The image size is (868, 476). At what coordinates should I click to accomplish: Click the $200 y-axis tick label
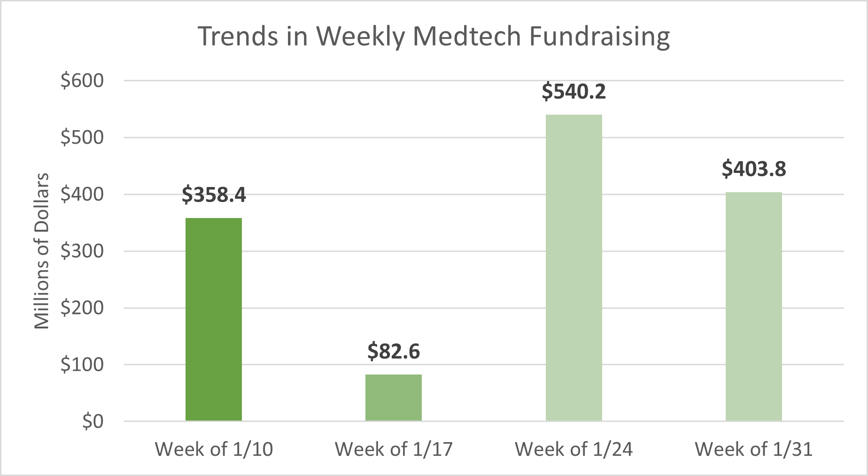[82, 308]
